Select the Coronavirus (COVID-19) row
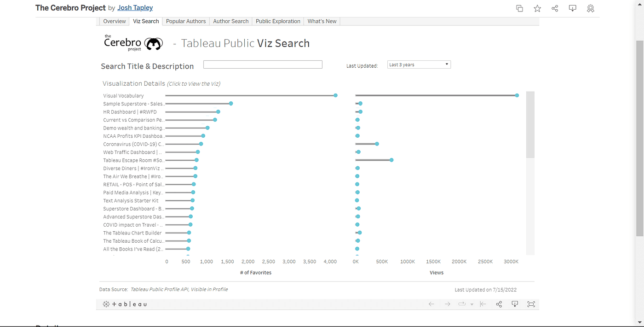 133,144
